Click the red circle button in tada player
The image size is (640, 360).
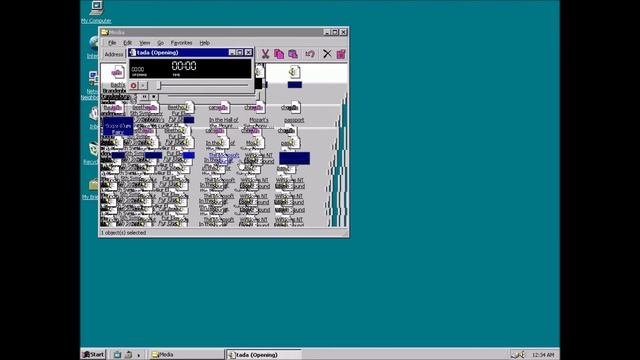click(133, 86)
